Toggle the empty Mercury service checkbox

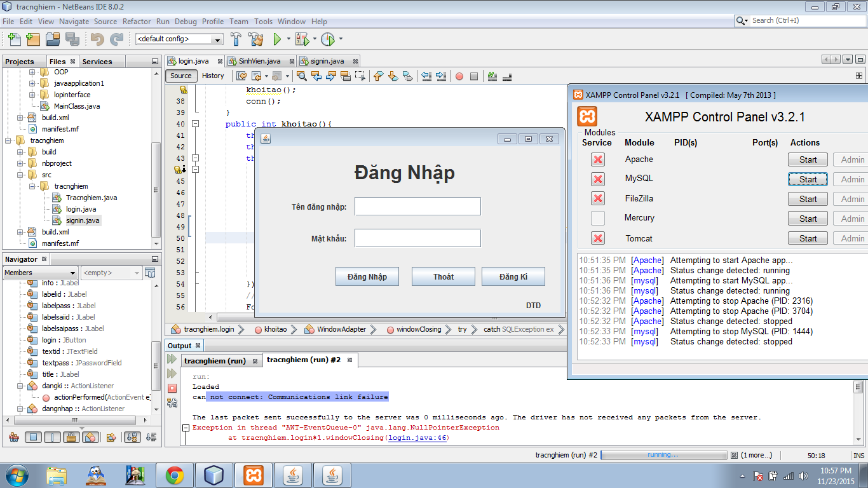click(597, 219)
